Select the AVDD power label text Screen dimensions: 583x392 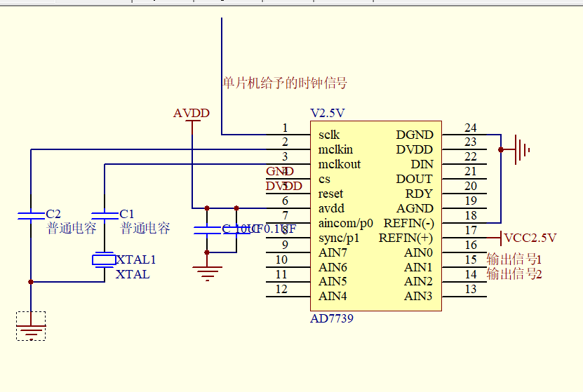192,113
